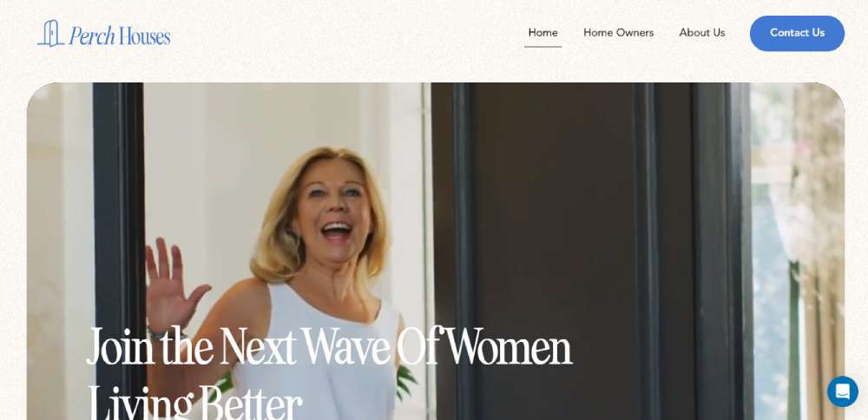Image resolution: width=868 pixels, height=420 pixels.
Task: Click the Perch Houses door logo icon
Action: click(x=50, y=34)
